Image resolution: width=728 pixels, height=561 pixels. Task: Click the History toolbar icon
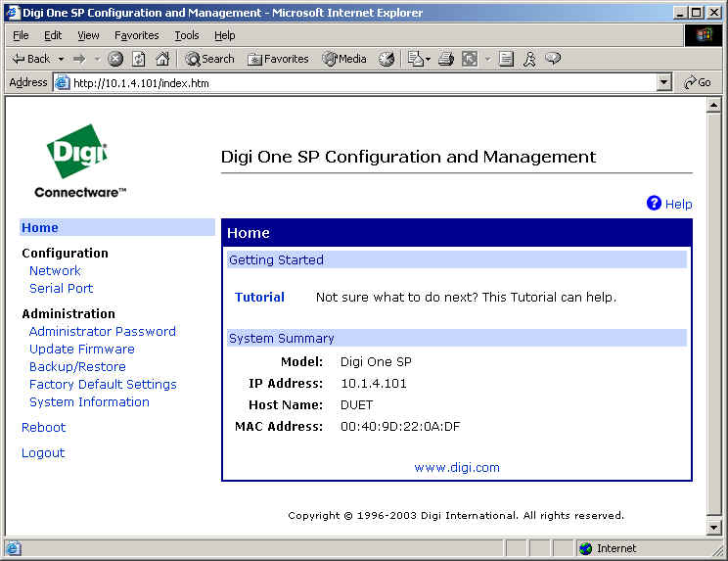tap(387, 59)
